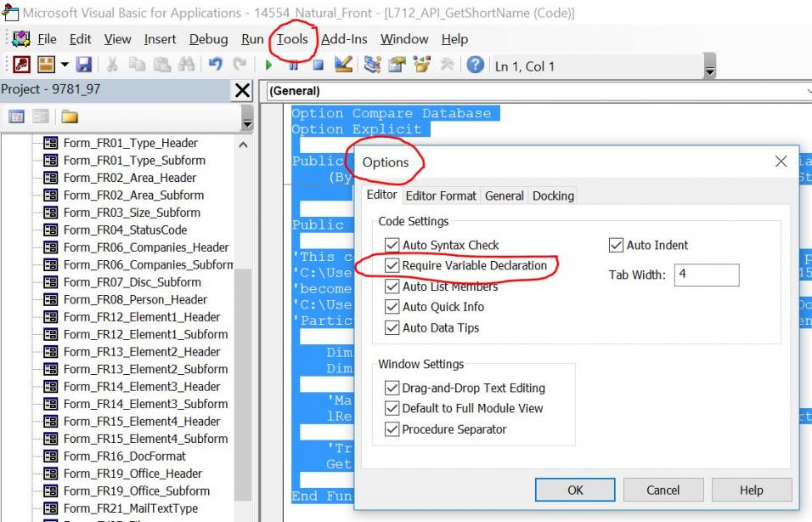The image size is (812, 522).
Task: Select Form_FR16_DocFormat in the project tree
Action: click(124, 457)
